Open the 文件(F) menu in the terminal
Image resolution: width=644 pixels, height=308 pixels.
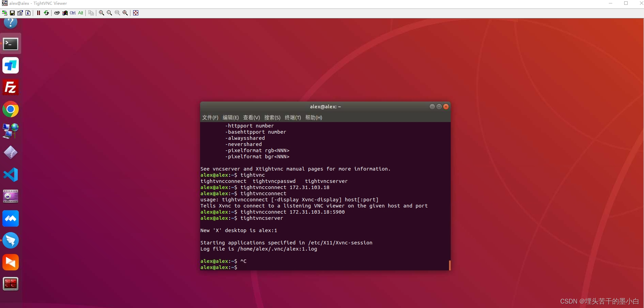210,118
